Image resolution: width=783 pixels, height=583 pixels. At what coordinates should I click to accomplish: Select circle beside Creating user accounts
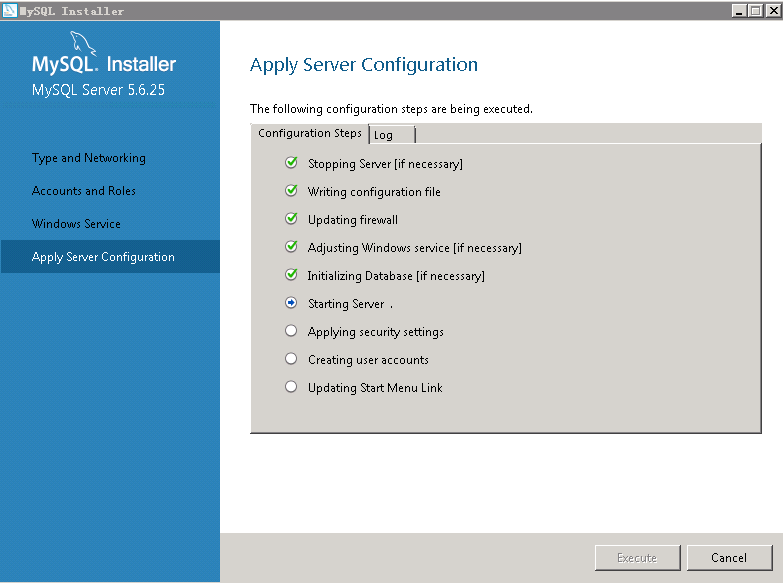[x=291, y=359]
